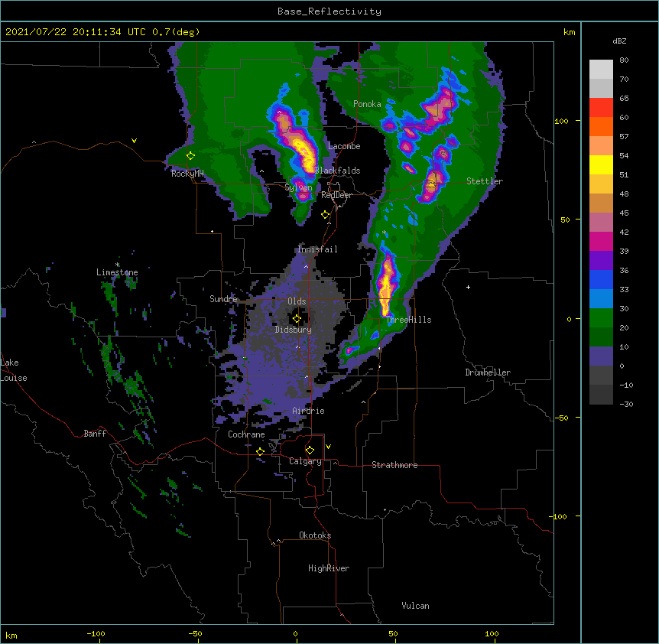Image resolution: width=659 pixels, height=644 pixels.
Task: Click the -50 tick label on the horizontal axis
Action: click(x=195, y=633)
